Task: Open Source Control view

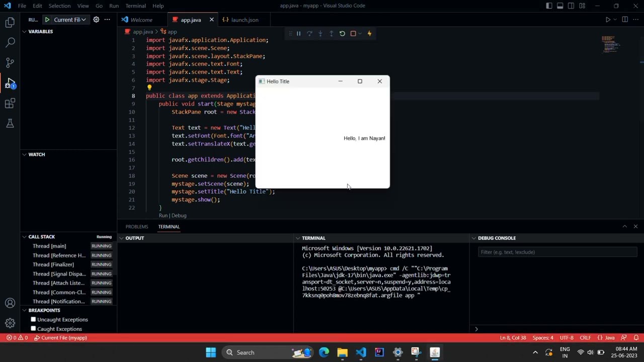Action: 10,63
